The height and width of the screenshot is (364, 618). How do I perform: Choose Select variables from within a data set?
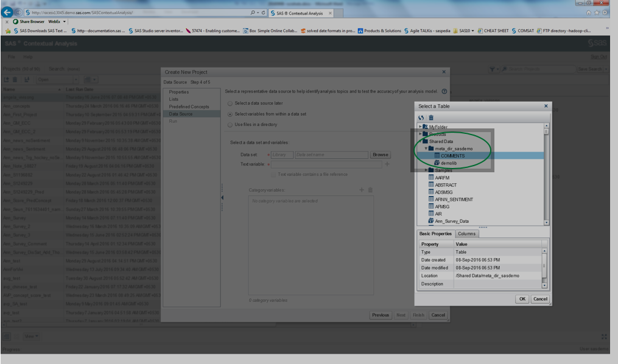(x=230, y=114)
